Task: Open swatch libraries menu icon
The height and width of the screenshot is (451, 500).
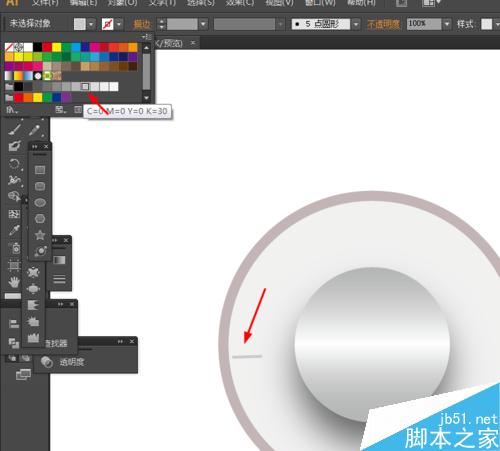Action: 12,110
